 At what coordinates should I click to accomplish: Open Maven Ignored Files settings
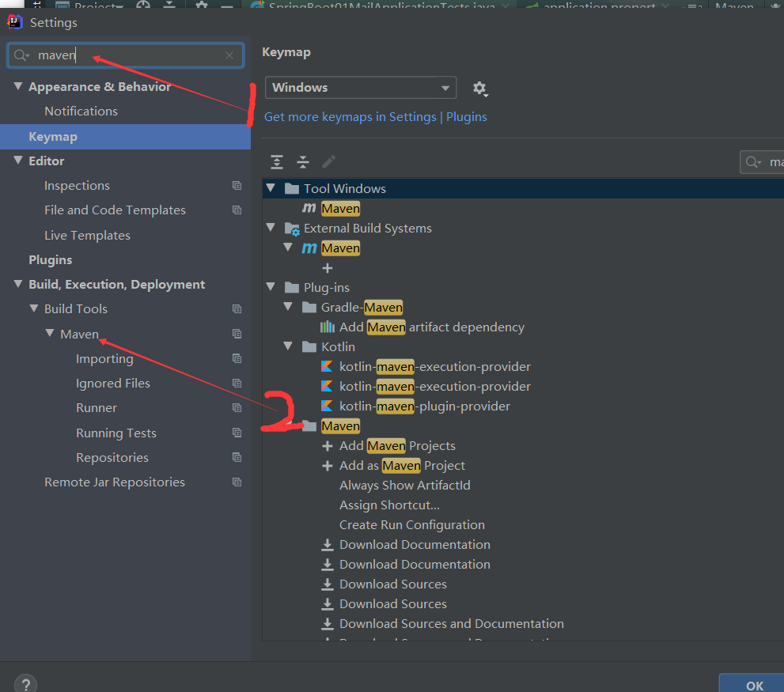tap(113, 383)
